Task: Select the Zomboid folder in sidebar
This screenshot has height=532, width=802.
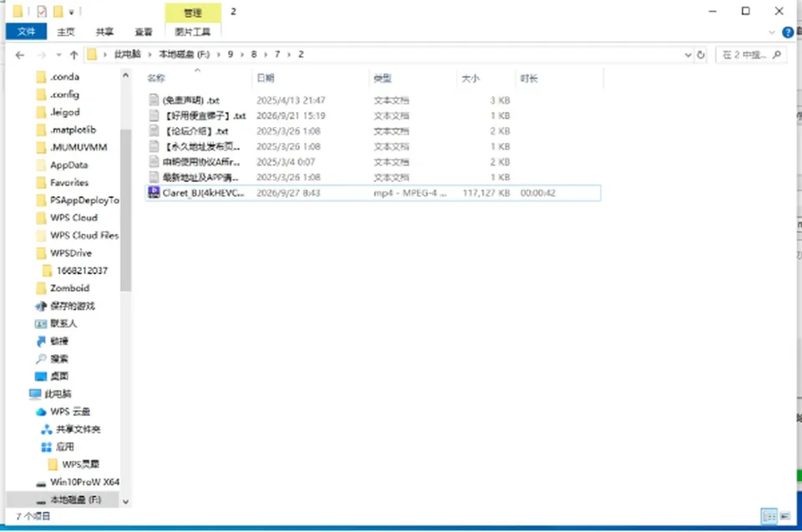Action: (x=69, y=288)
